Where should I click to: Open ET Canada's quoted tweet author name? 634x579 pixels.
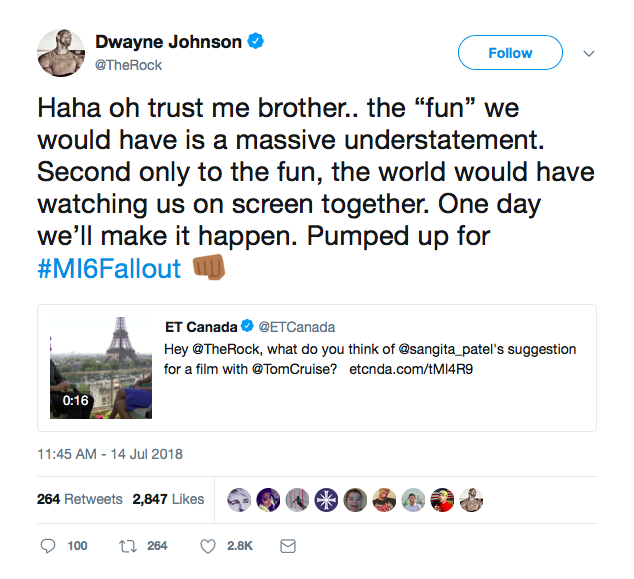click(x=201, y=327)
